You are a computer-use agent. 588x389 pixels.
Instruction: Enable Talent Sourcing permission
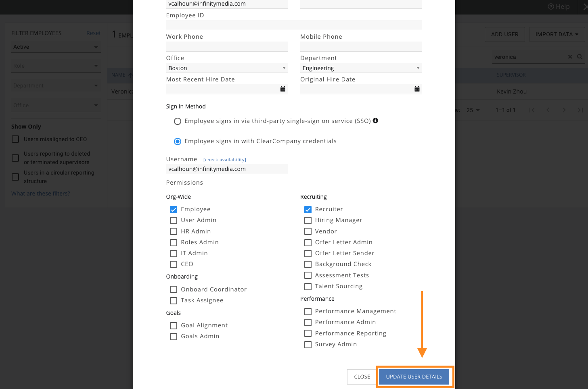pyautogui.click(x=308, y=287)
